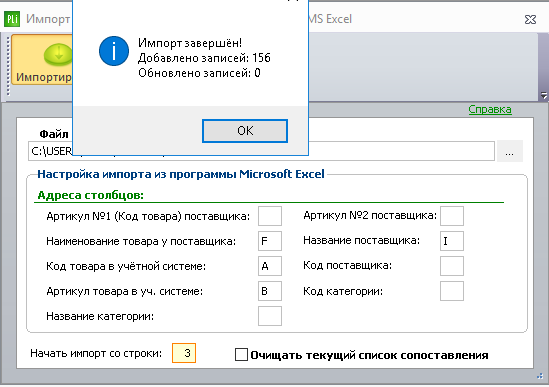
Task: Confirm the import dialog with OK
Action: pyautogui.click(x=245, y=131)
